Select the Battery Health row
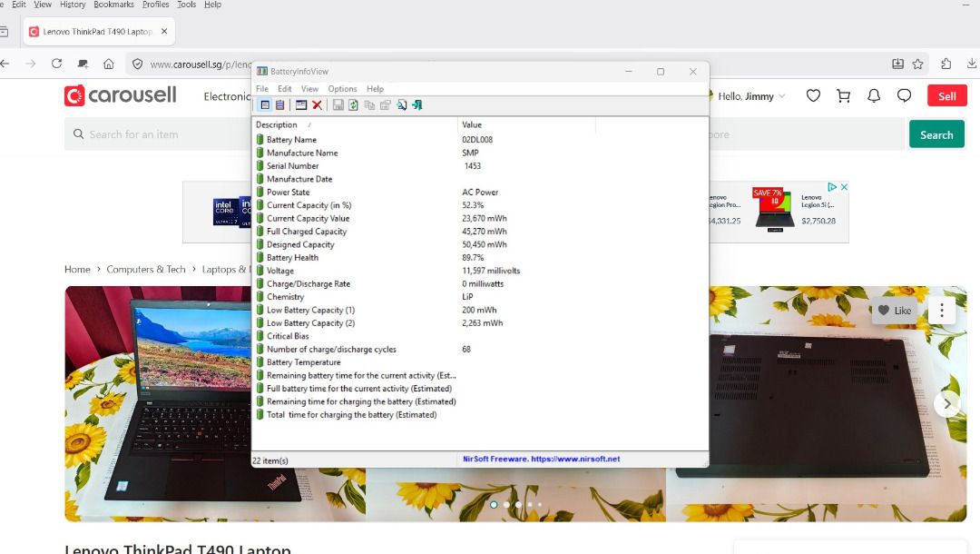980x554 pixels. tap(480, 258)
